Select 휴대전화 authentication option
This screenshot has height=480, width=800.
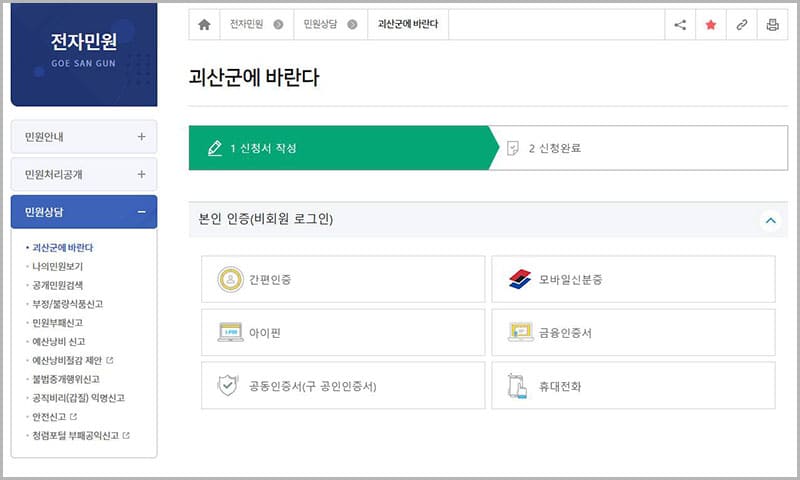(x=633, y=385)
